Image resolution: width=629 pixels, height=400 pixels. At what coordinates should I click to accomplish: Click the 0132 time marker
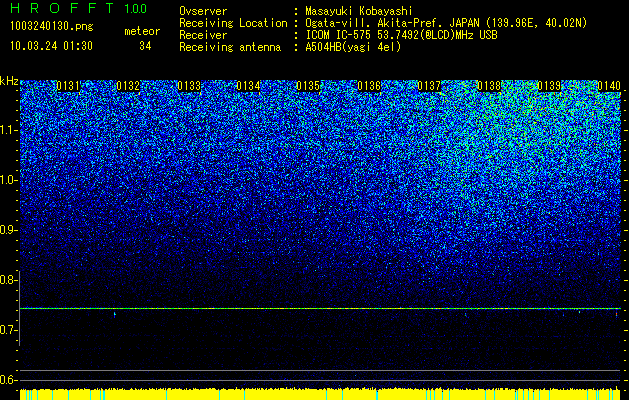tap(128, 86)
